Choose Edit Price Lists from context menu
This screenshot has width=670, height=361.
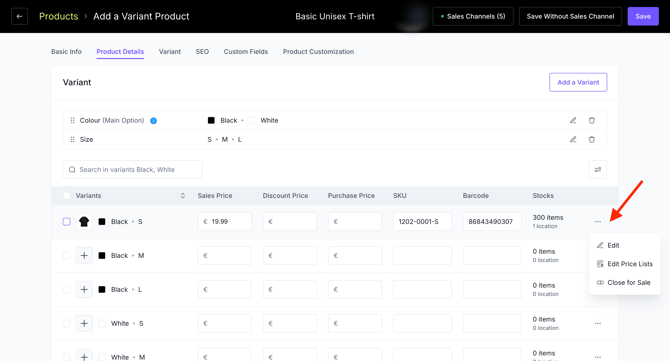(x=624, y=264)
